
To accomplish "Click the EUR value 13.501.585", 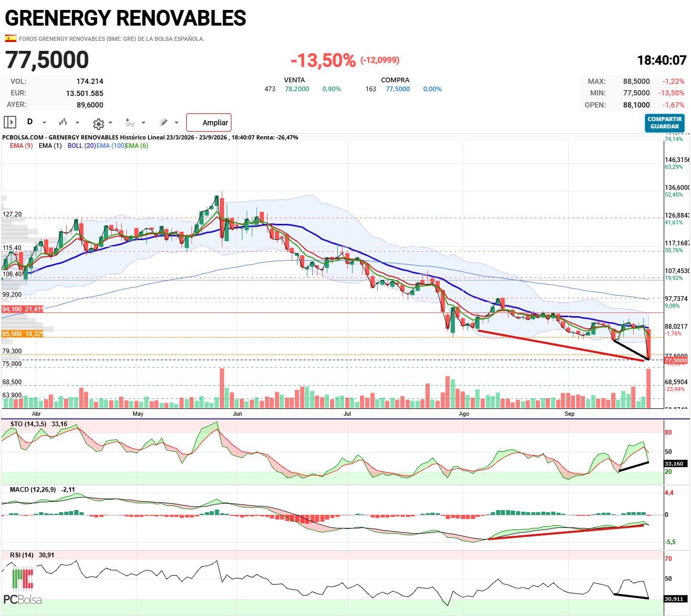I will tap(84, 93).
